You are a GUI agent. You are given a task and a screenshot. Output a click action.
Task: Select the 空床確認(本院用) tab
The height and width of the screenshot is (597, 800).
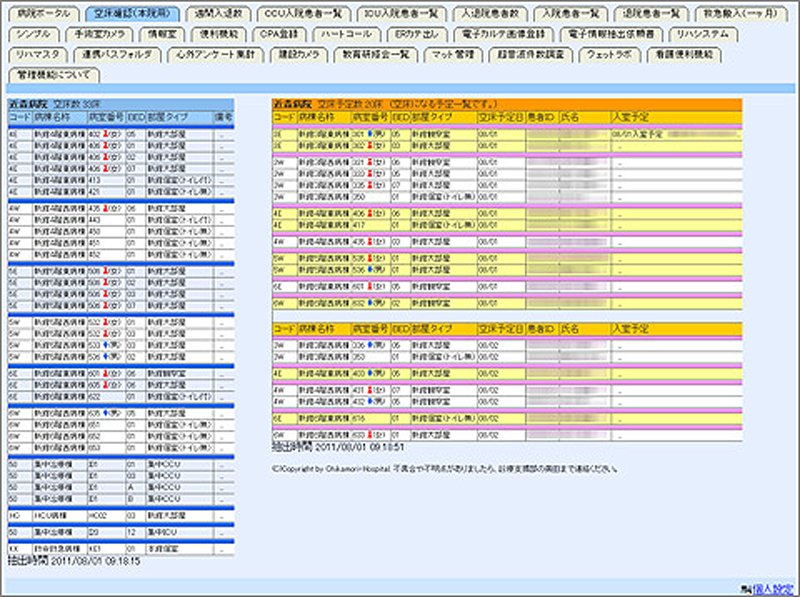tap(132, 14)
